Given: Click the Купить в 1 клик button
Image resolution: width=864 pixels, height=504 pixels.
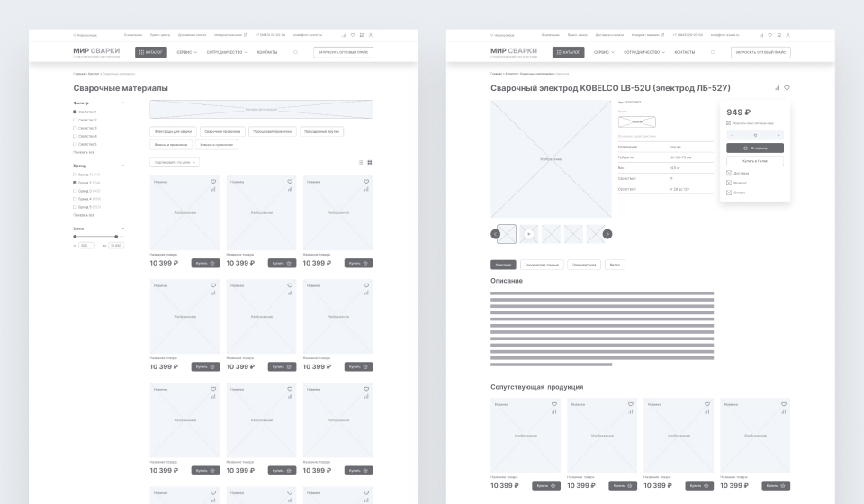Looking at the screenshot, I should point(754,160).
